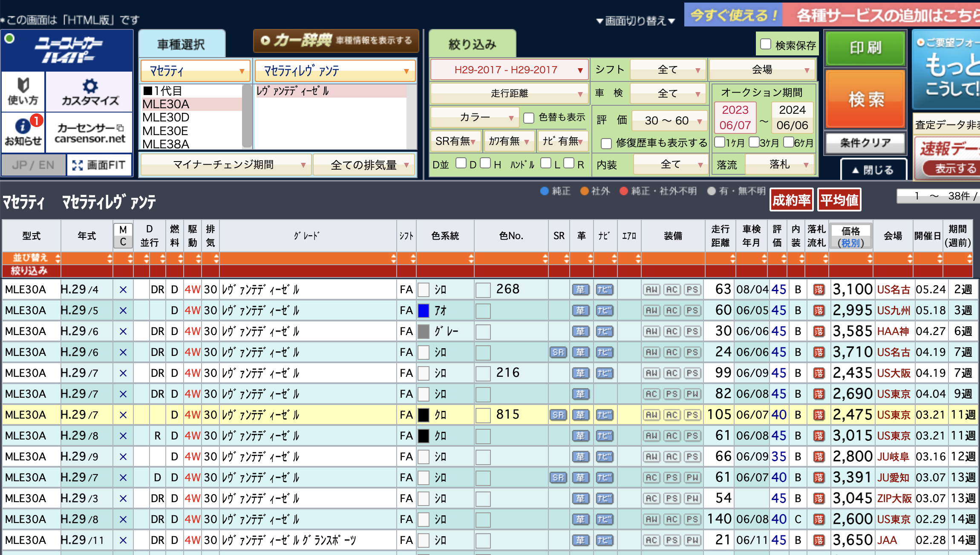Open the 会場 venue dropdown

pos(762,70)
